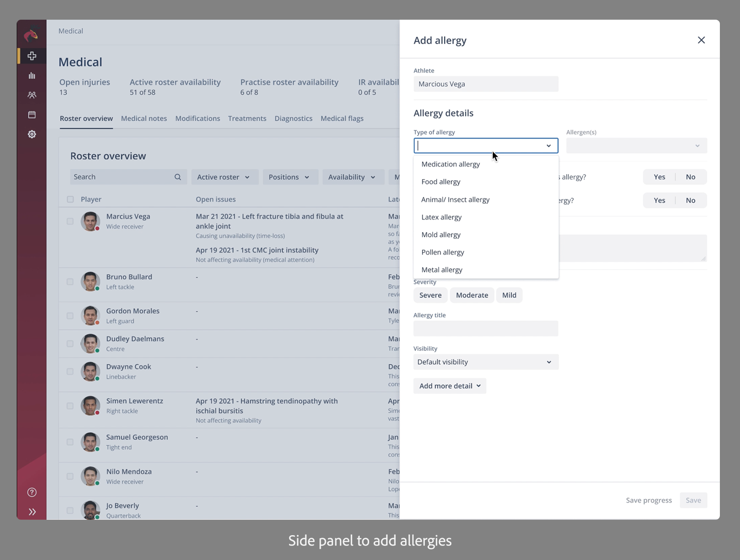Viewport: 740px width, 560px height.
Task: Open Simen Lewerentz player name
Action: pos(134,401)
